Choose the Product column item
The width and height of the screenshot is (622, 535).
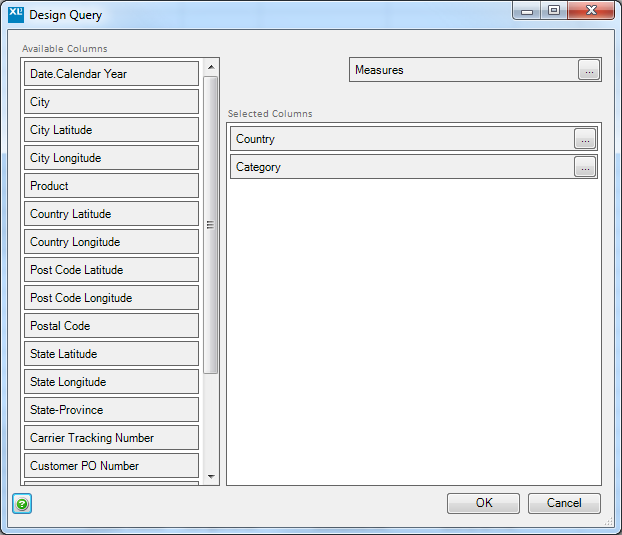(x=111, y=186)
